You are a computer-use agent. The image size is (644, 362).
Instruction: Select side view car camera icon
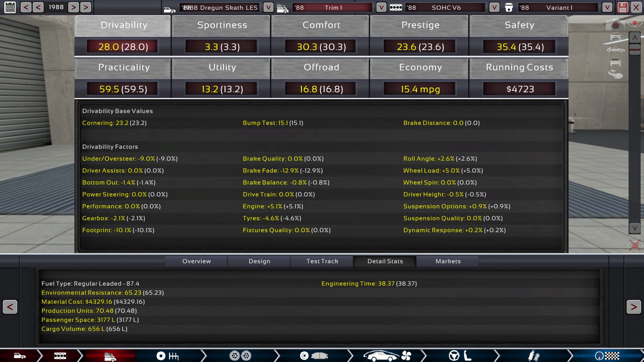[615, 50]
